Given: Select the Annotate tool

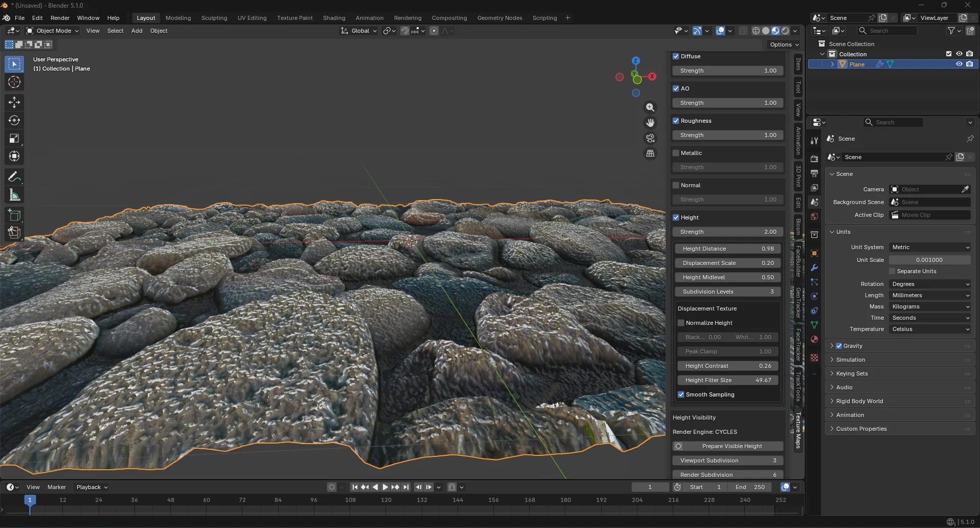Looking at the screenshot, I should [x=14, y=177].
